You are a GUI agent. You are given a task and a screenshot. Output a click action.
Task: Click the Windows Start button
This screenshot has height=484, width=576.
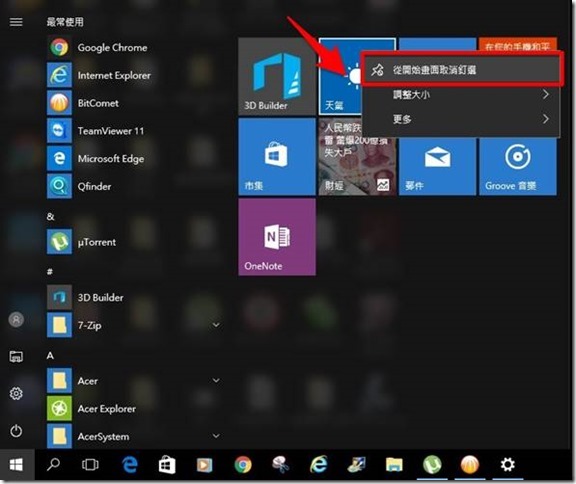(x=17, y=465)
